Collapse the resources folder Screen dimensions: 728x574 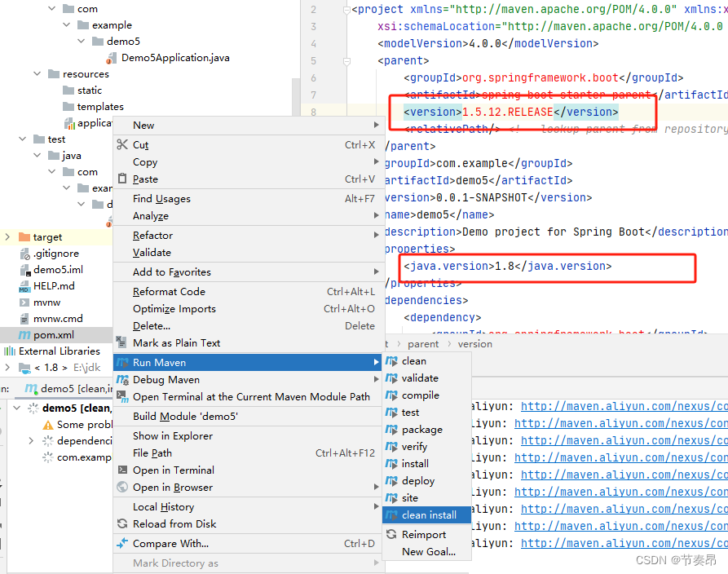pos(38,74)
